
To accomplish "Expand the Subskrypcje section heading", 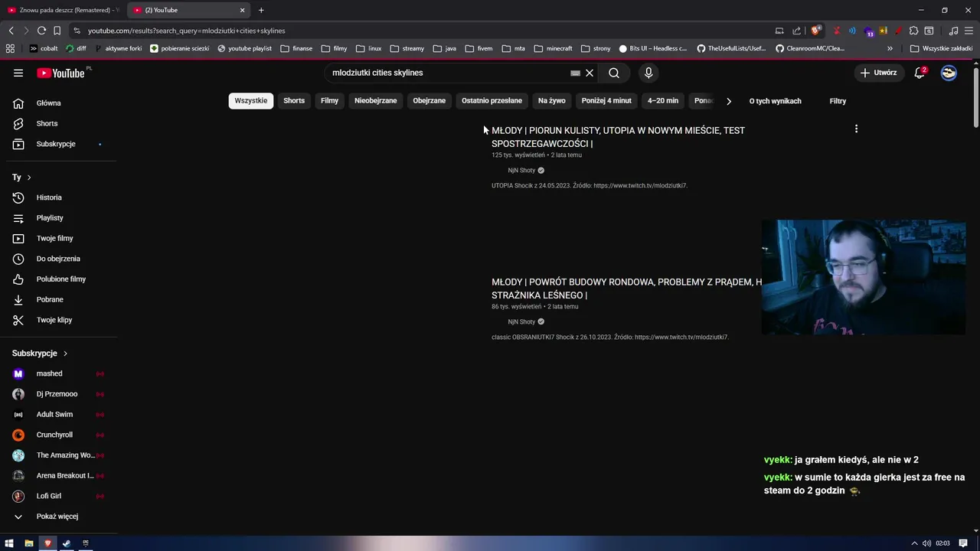I will point(40,354).
